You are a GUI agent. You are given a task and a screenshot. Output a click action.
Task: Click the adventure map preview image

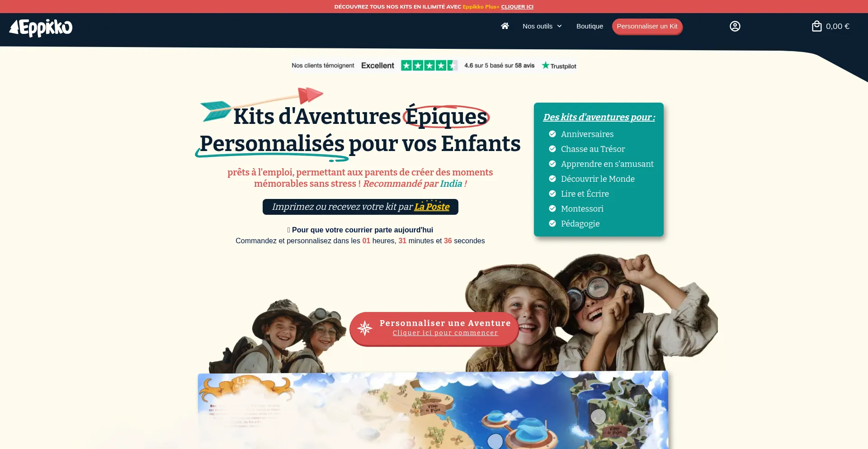433,410
